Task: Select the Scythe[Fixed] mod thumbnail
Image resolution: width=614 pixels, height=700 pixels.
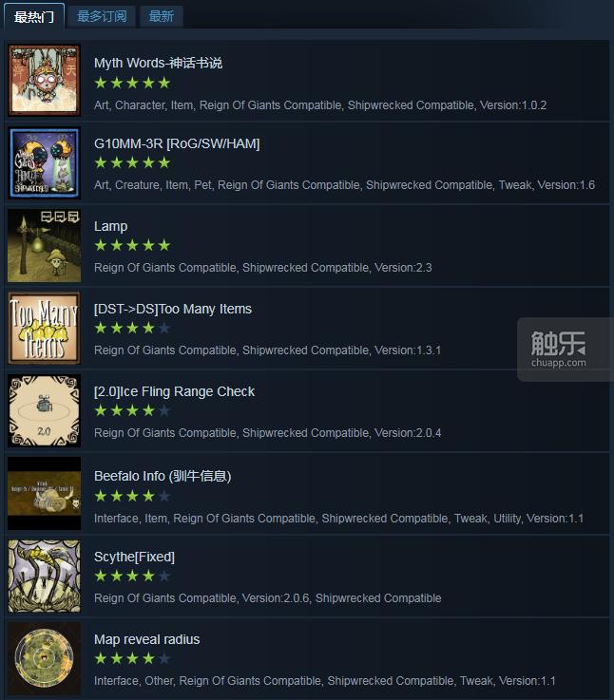Action: [x=45, y=576]
